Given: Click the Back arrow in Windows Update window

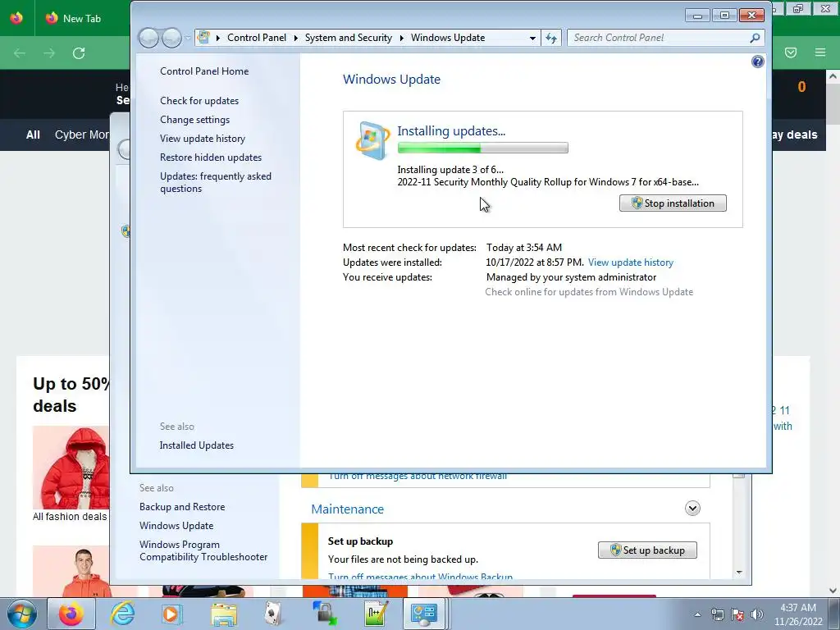Looking at the screenshot, I should pyautogui.click(x=148, y=38).
